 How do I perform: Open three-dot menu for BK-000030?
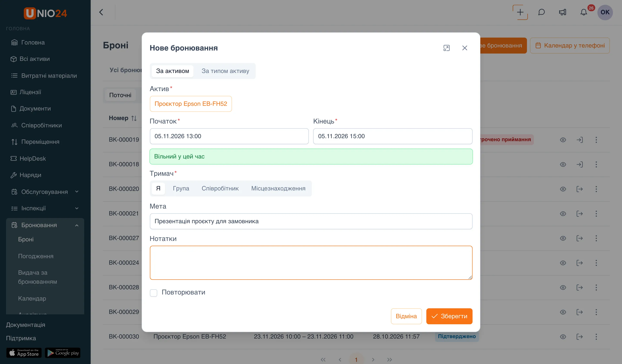pos(596,337)
